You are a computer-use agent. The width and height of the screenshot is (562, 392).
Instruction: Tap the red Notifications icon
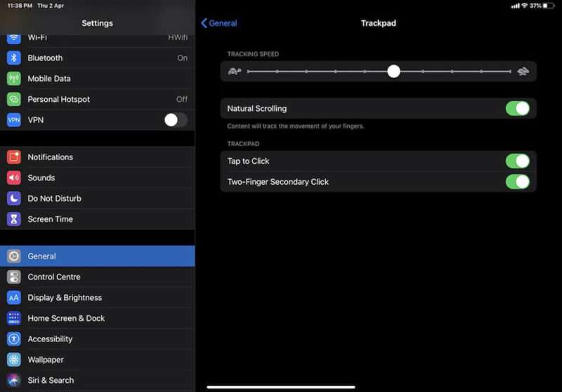(x=14, y=157)
